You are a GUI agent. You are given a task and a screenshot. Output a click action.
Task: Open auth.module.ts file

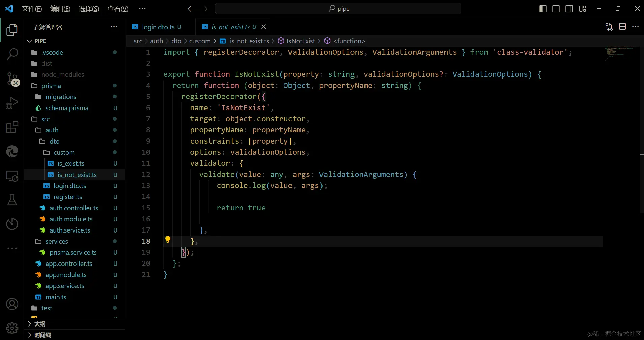click(x=75, y=219)
